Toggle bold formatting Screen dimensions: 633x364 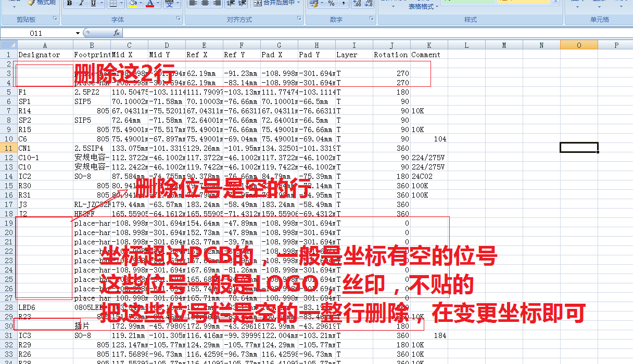click(x=69, y=3)
